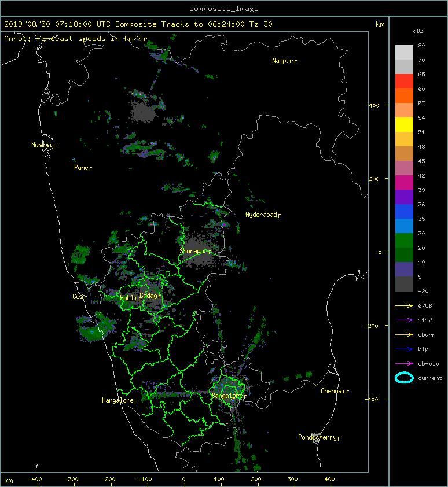Click the dBZ scale heading
Screen dimensions: 448x487
click(418, 31)
